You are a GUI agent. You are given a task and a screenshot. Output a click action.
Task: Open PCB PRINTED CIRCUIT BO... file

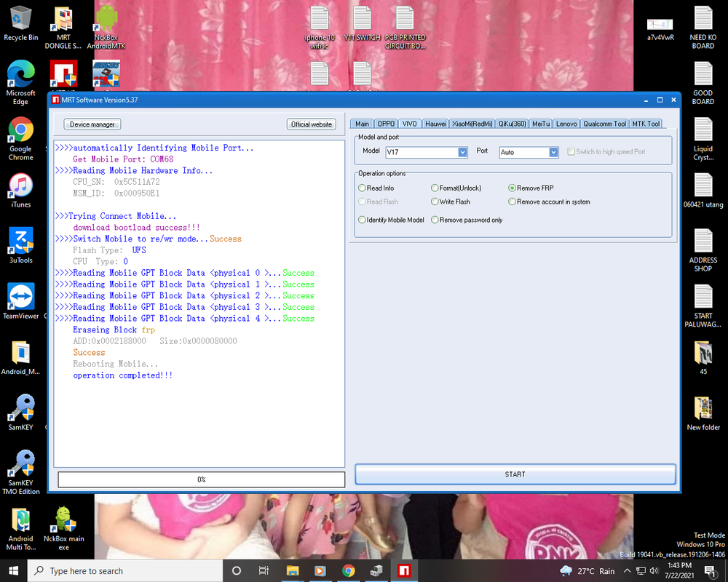[405, 28]
